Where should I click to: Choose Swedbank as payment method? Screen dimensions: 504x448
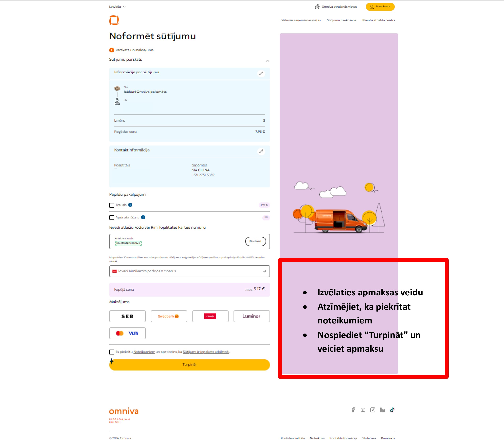click(x=169, y=316)
